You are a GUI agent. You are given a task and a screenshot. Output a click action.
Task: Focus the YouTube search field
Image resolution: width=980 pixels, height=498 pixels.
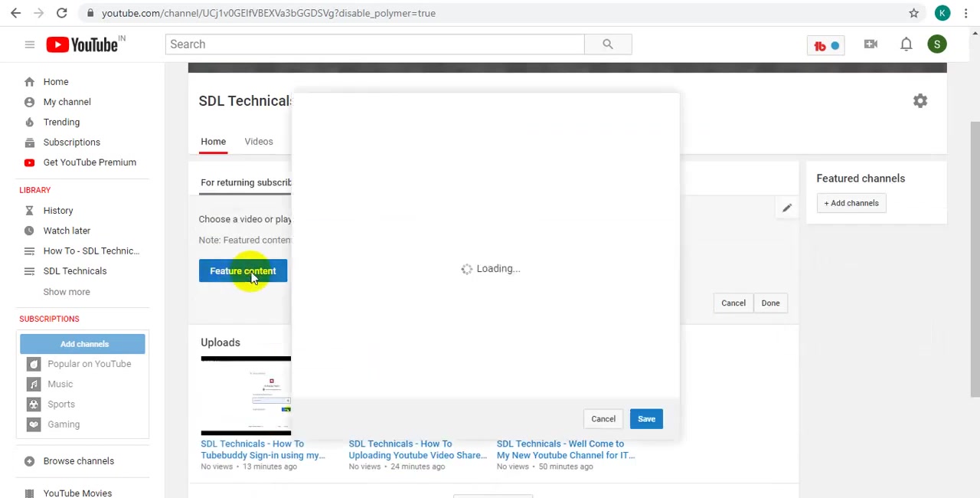coord(374,44)
